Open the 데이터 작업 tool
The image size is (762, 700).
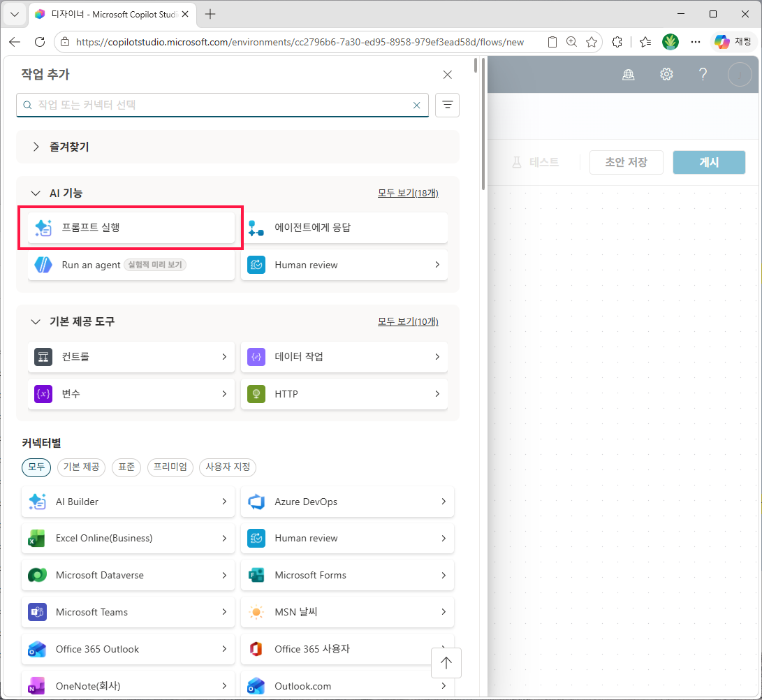(344, 357)
